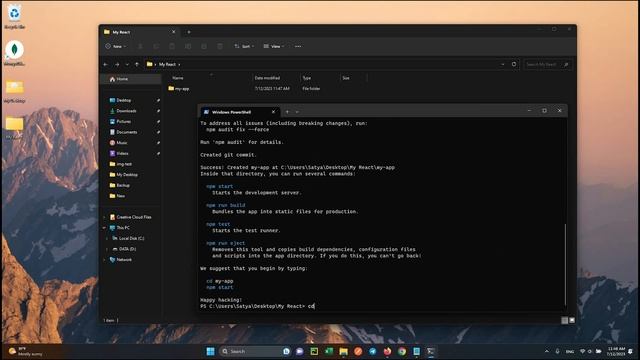Open a new tab in Windows Terminal

[x=287, y=111]
